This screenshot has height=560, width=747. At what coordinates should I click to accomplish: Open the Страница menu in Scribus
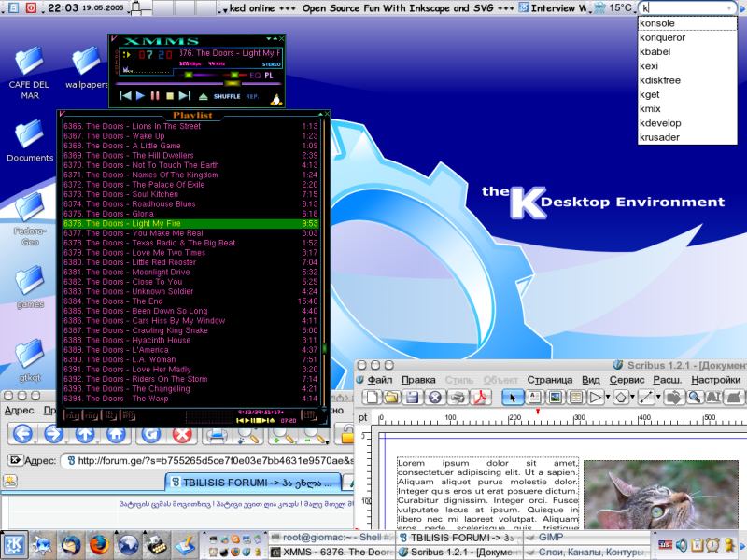tap(549, 380)
